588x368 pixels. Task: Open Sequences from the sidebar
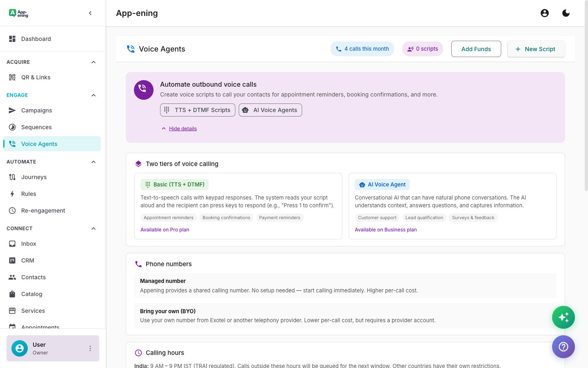tap(36, 127)
